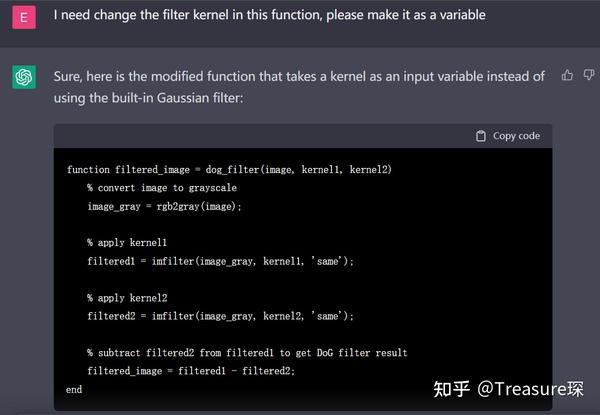Click the 'end' keyword in the code

[74, 389]
